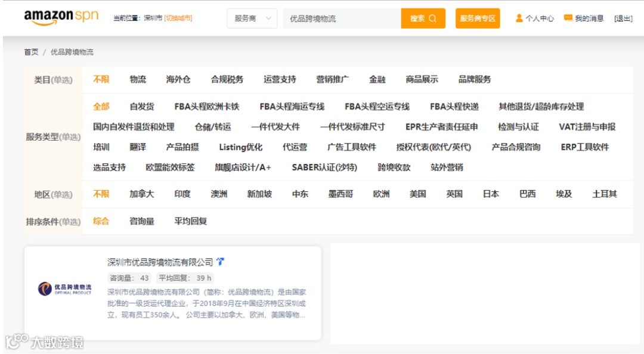This screenshot has height=354, width=644.
Task: Choose 一件代发大件 service type
Action: coord(275,127)
